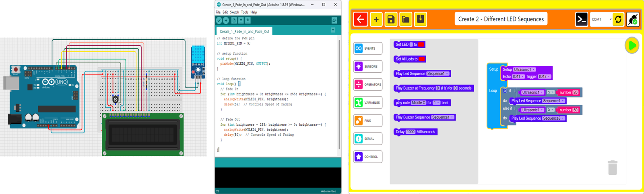This screenshot has height=194, width=644.
Task: Click the red back arrow button
Action: pos(361,19)
